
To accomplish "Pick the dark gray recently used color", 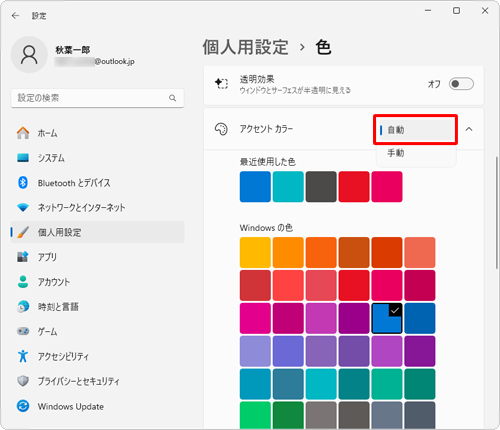I will [x=321, y=187].
